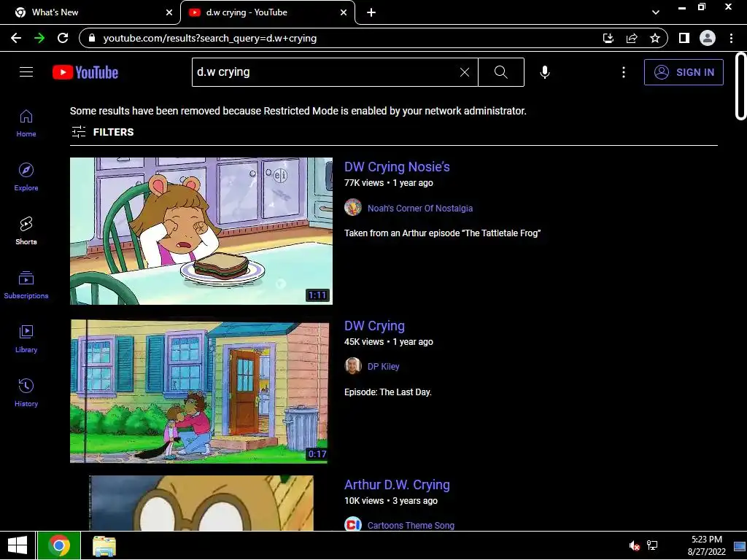The width and height of the screenshot is (747, 560).
Task: Open the network tray icon
Action: [652, 545]
